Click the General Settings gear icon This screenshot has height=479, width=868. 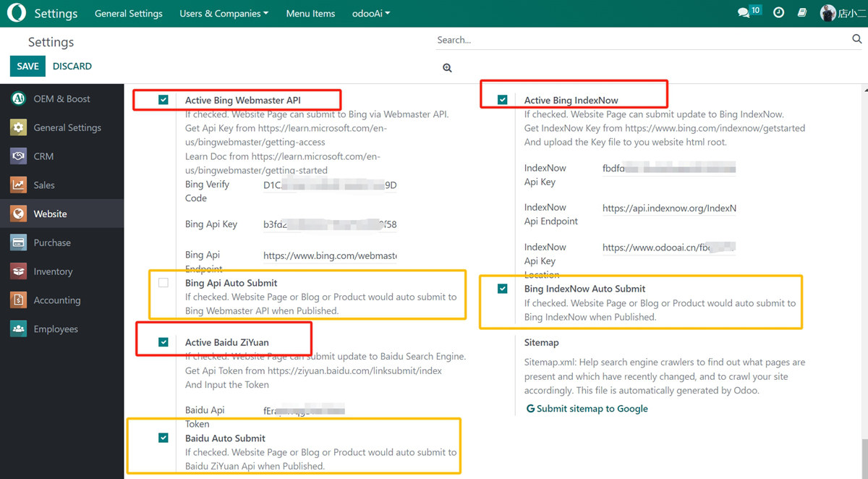coord(19,127)
